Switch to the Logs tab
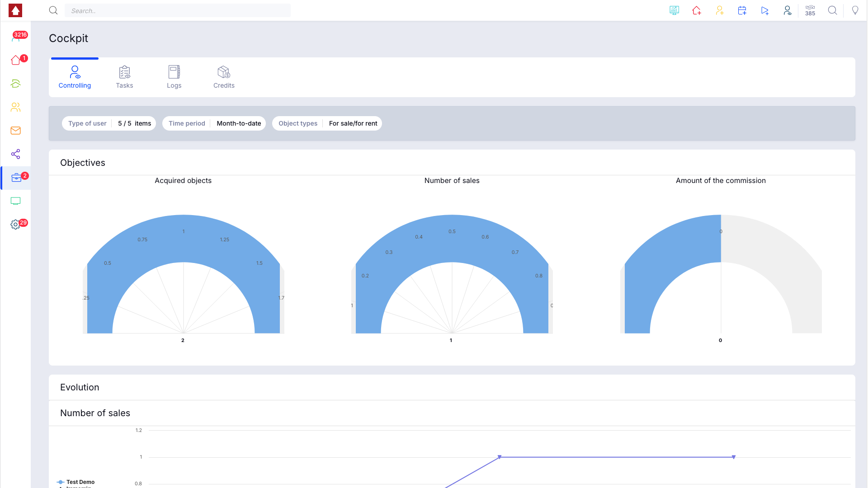Image resolution: width=868 pixels, height=488 pixels. click(174, 77)
